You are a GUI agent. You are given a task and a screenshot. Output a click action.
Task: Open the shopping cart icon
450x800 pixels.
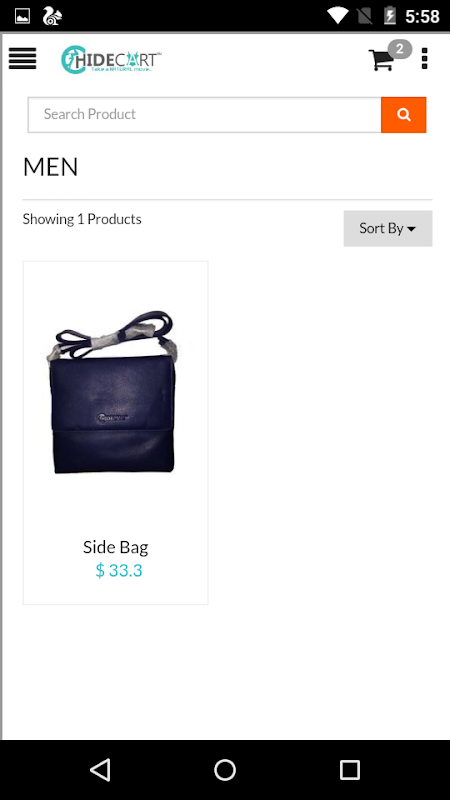coord(381,60)
